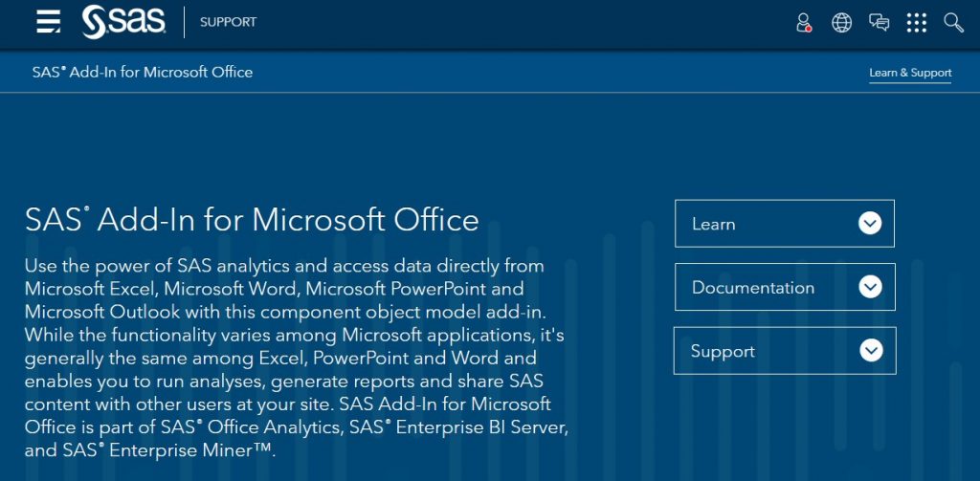
Task: Select the Learn & Support tab
Action: tap(910, 73)
